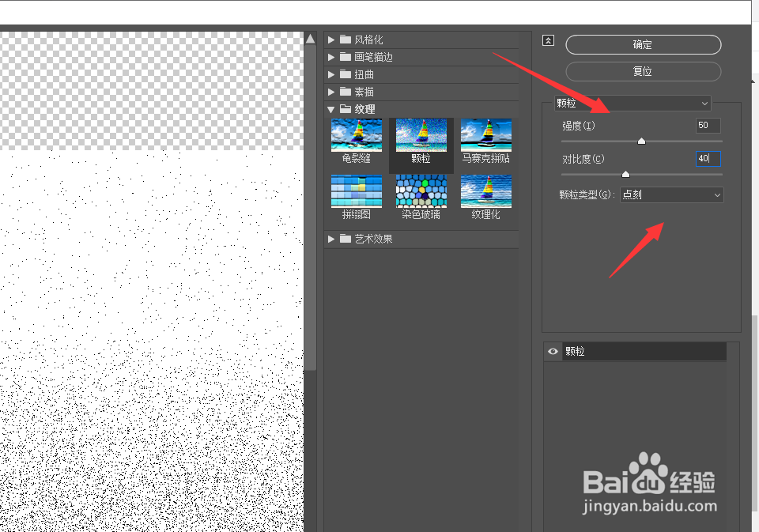Image resolution: width=759 pixels, height=532 pixels.
Task: Select the 龟裂缝 texture filter thumbnail
Action: tap(357, 135)
